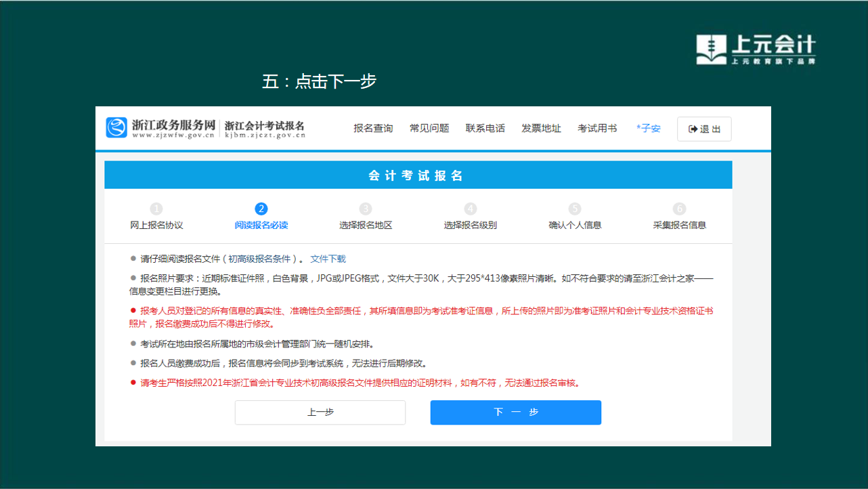Select the 确认个人信息 step label
This screenshot has width=868, height=489.
[x=575, y=226]
